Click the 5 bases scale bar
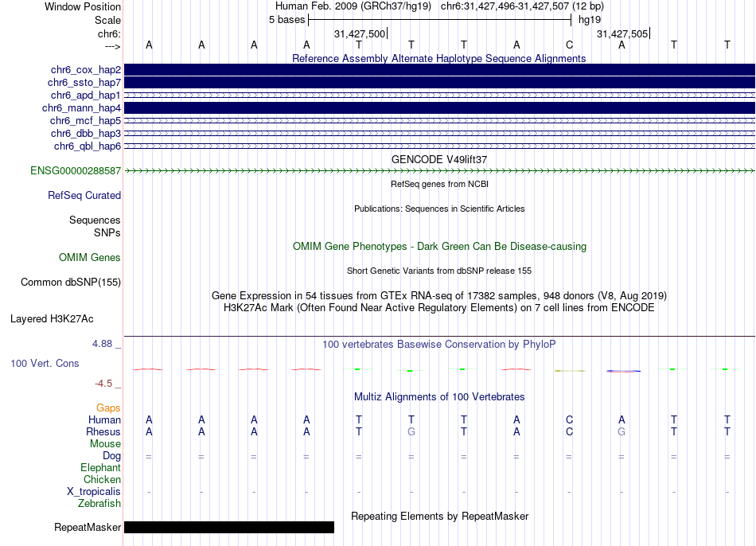This screenshot has height=546, width=756. pos(440,20)
